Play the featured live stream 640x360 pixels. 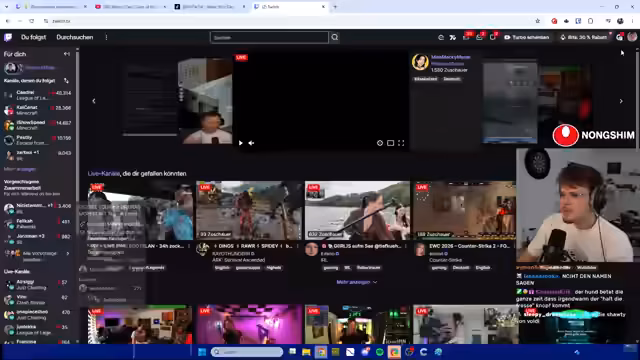[240, 143]
